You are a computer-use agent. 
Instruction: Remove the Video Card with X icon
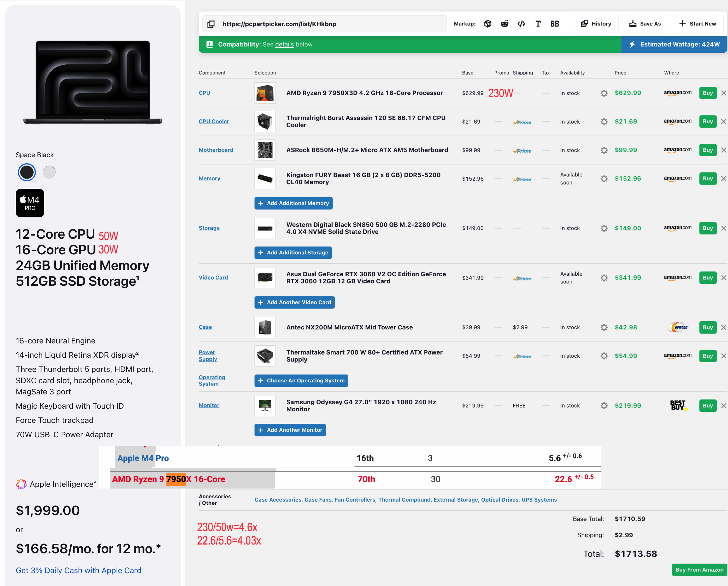click(x=723, y=278)
